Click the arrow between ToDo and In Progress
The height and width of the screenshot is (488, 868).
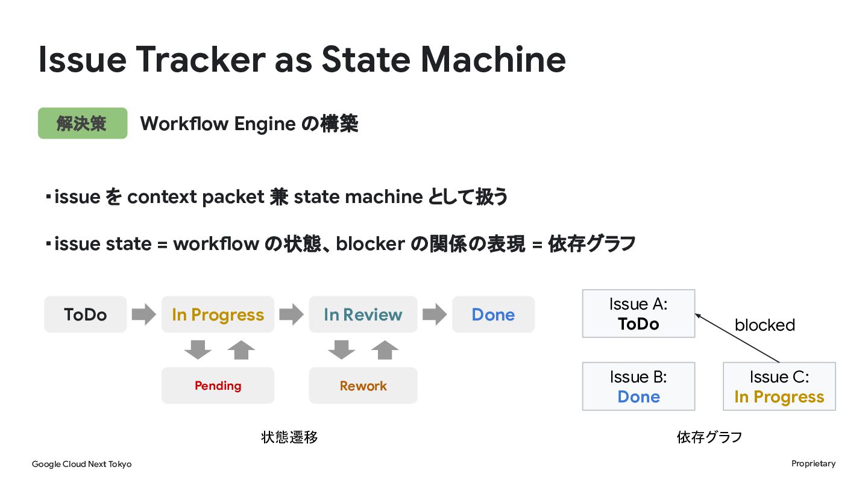pyautogui.click(x=144, y=314)
